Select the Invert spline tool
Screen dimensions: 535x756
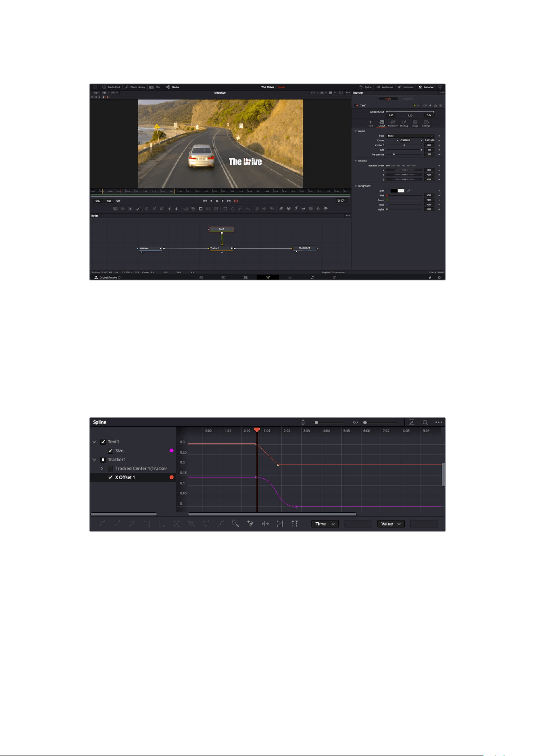(x=132, y=524)
